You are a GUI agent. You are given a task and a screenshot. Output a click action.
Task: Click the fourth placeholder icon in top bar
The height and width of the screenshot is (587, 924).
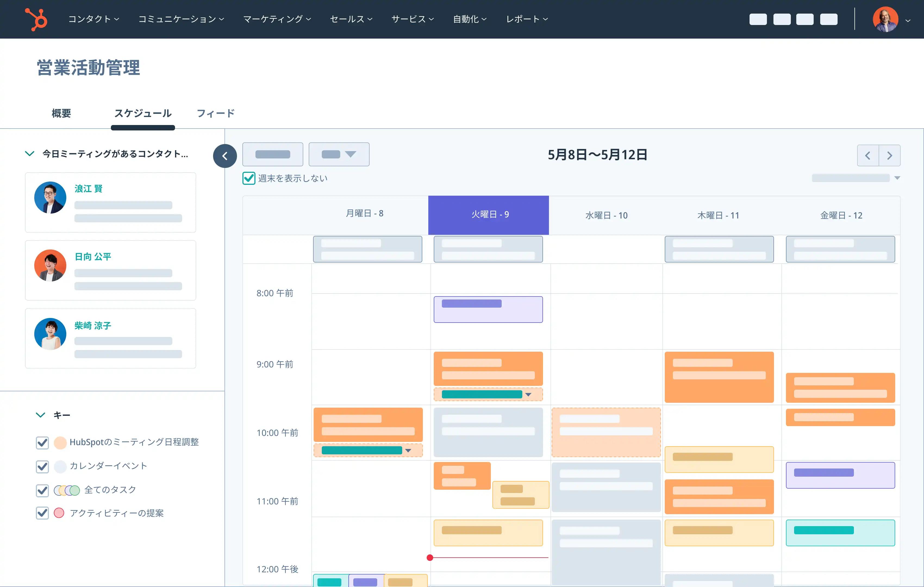pos(828,19)
